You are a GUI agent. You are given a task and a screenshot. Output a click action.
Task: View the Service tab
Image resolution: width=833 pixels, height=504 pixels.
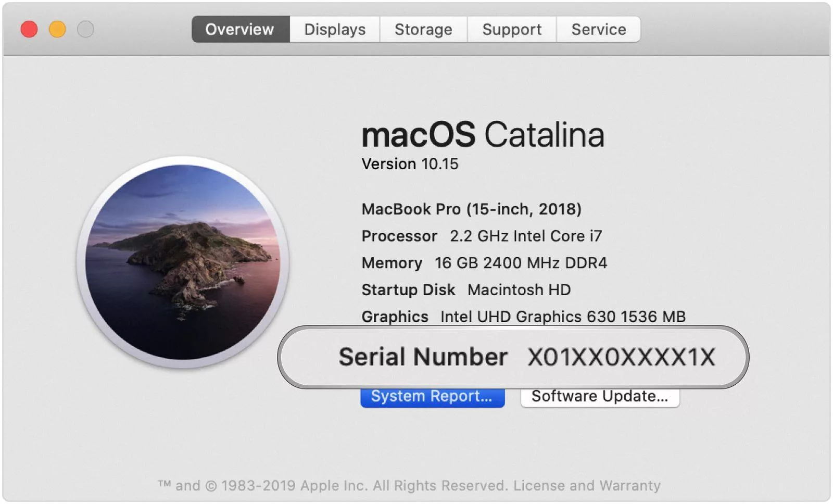[x=598, y=29]
